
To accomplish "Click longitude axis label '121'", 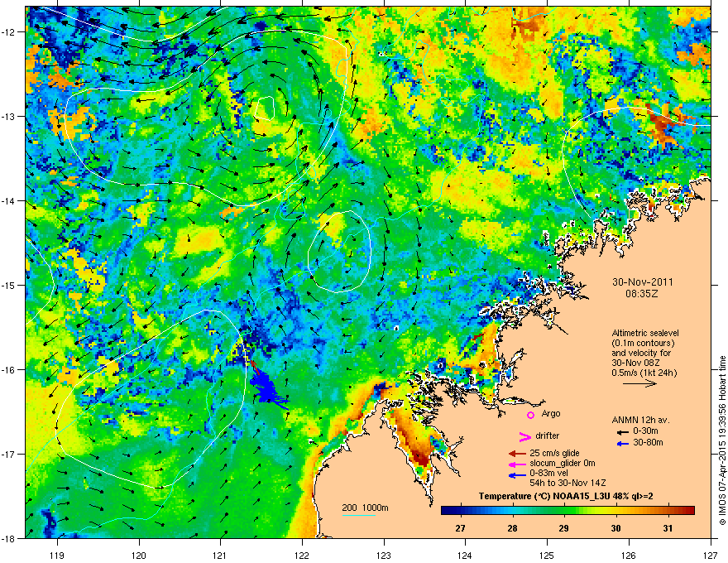I will pos(221,555).
